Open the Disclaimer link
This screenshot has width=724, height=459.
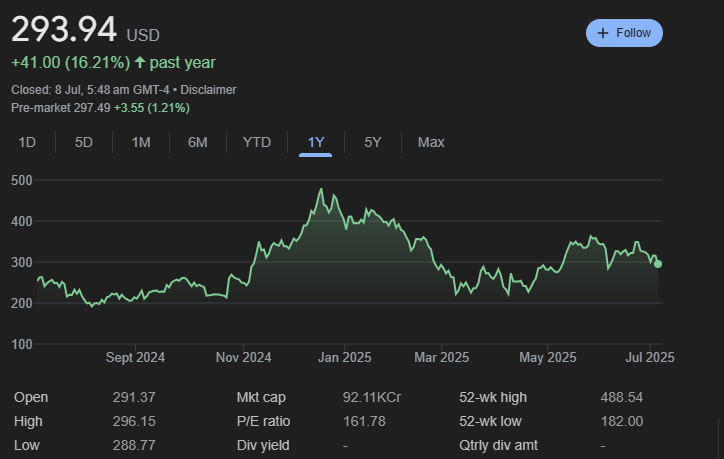[x=208, y=90]
